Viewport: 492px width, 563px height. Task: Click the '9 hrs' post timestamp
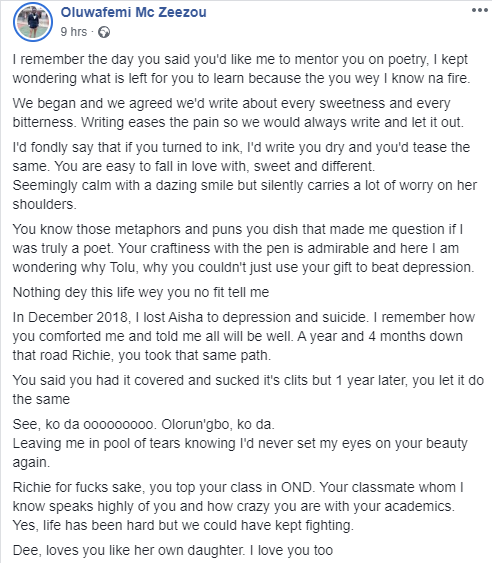click(x=74, y=32)
